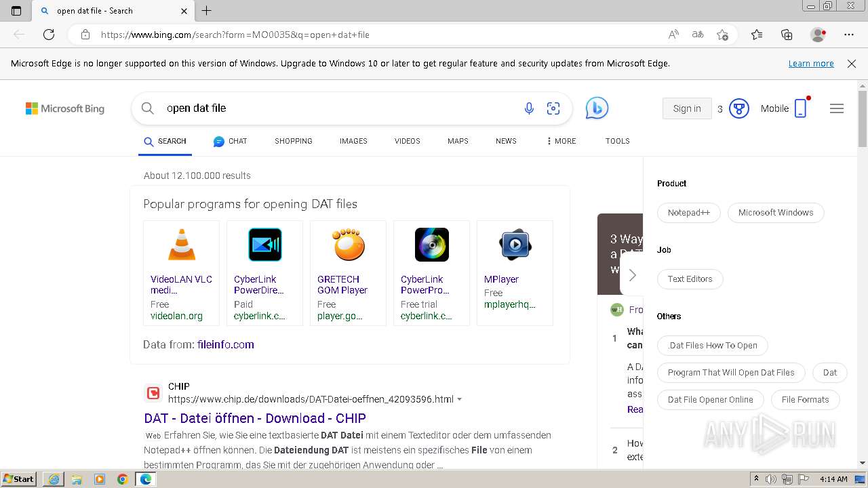Open the Windows Start button

19,479
